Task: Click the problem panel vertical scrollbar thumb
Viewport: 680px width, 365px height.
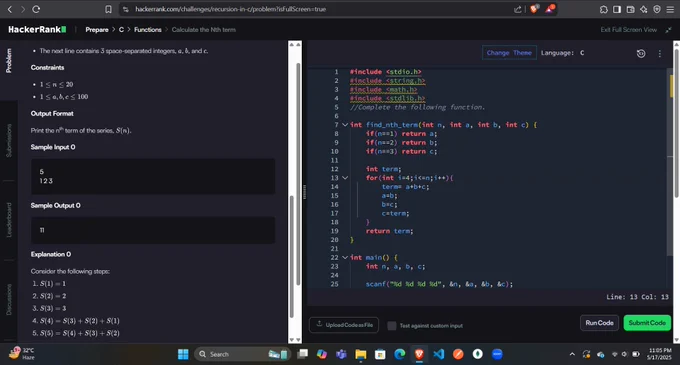Action: [x=298, y=173]
